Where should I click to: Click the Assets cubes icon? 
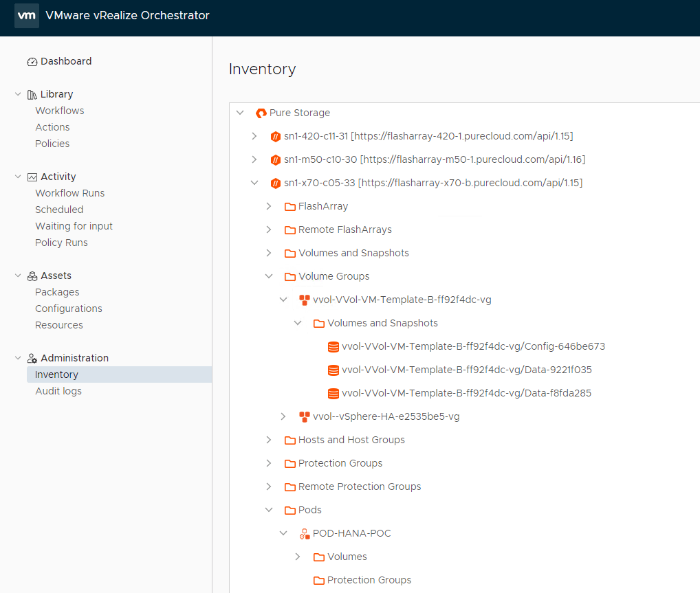(x=32, y=276)
